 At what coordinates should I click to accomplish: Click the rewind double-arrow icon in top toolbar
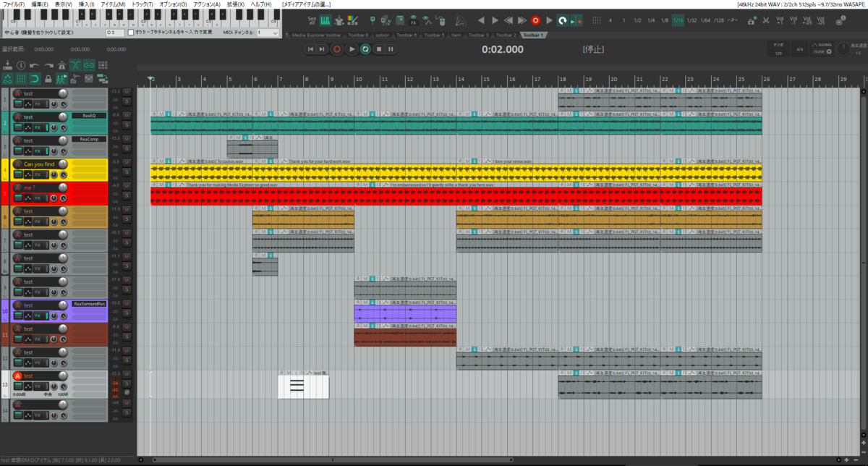pyautogui.click(x=508, y=20)
